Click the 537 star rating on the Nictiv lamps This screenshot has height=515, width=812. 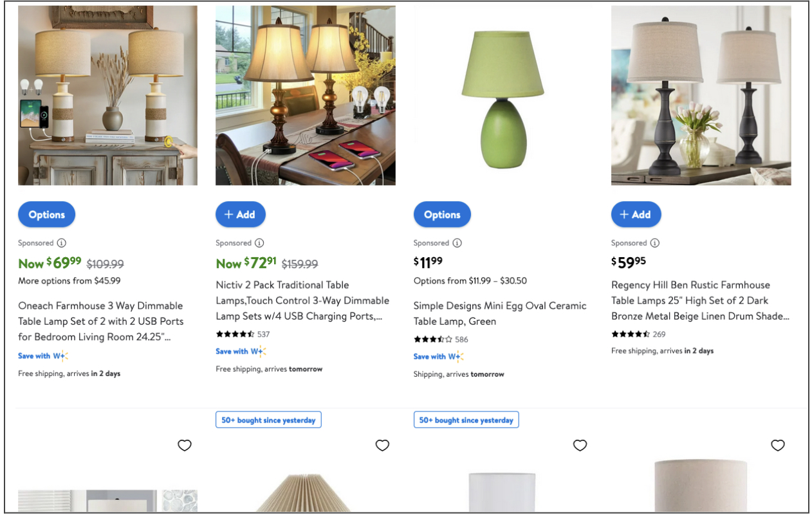tap(243, 334)
